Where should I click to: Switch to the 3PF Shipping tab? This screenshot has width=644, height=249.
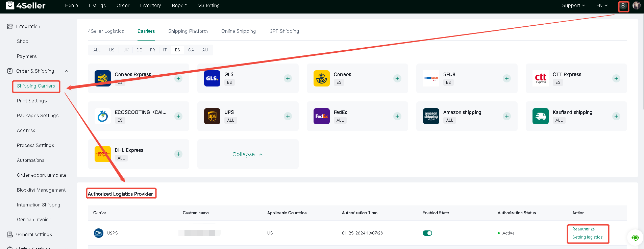284,31
